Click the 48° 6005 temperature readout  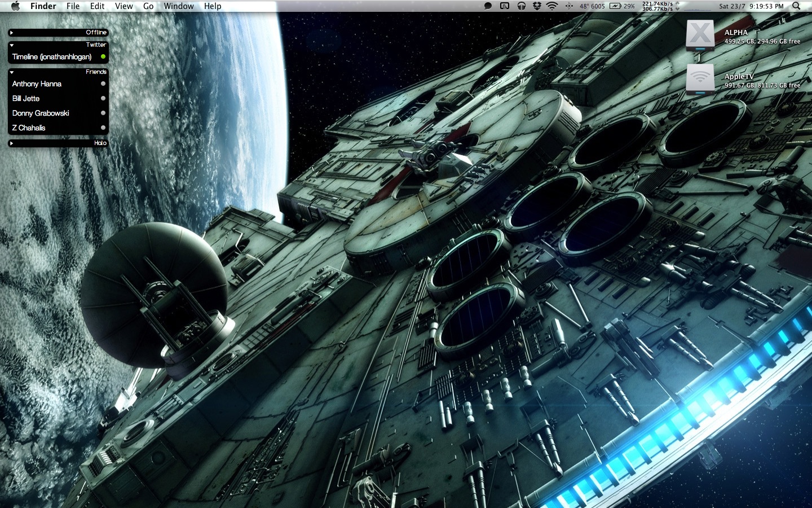click(x=592, y=6)
